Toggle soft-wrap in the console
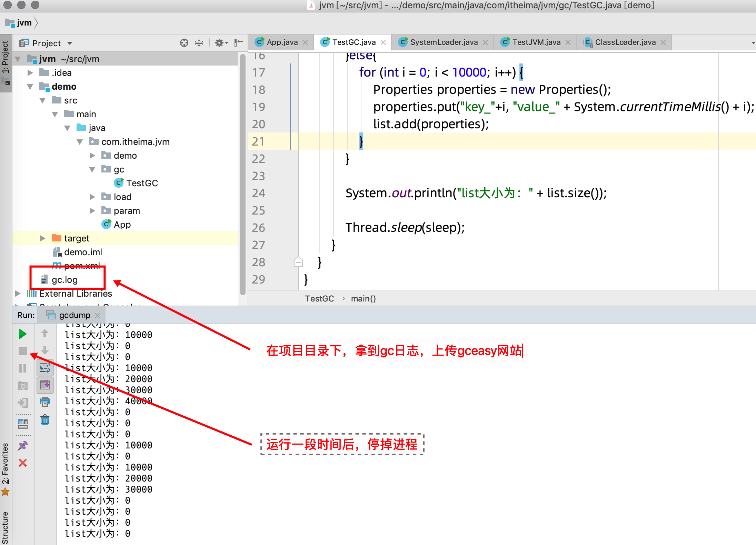Screen dimensions: 756x545 pos(45,368)
